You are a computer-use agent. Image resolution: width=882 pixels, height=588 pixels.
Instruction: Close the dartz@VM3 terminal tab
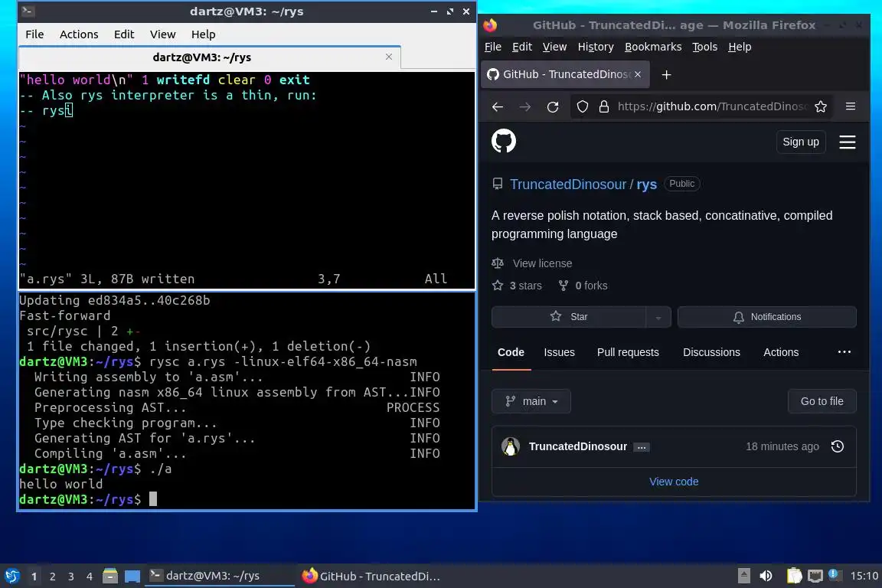pos(389,57)
